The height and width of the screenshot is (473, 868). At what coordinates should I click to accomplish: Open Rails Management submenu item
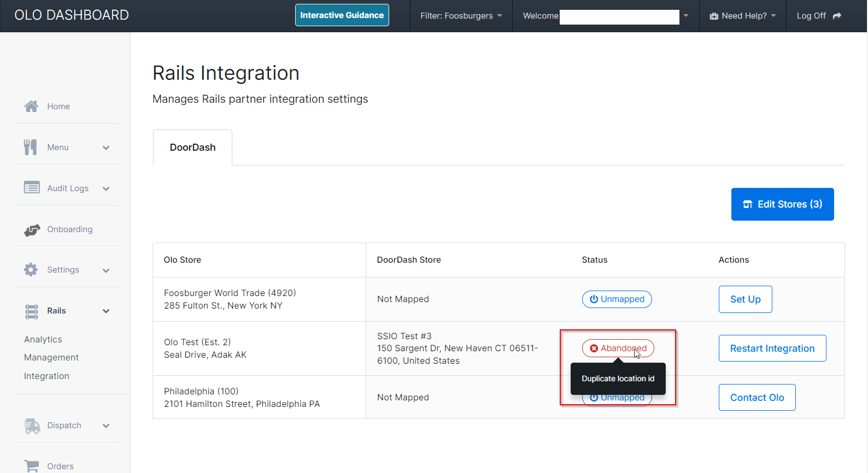[x=51, y=358]
